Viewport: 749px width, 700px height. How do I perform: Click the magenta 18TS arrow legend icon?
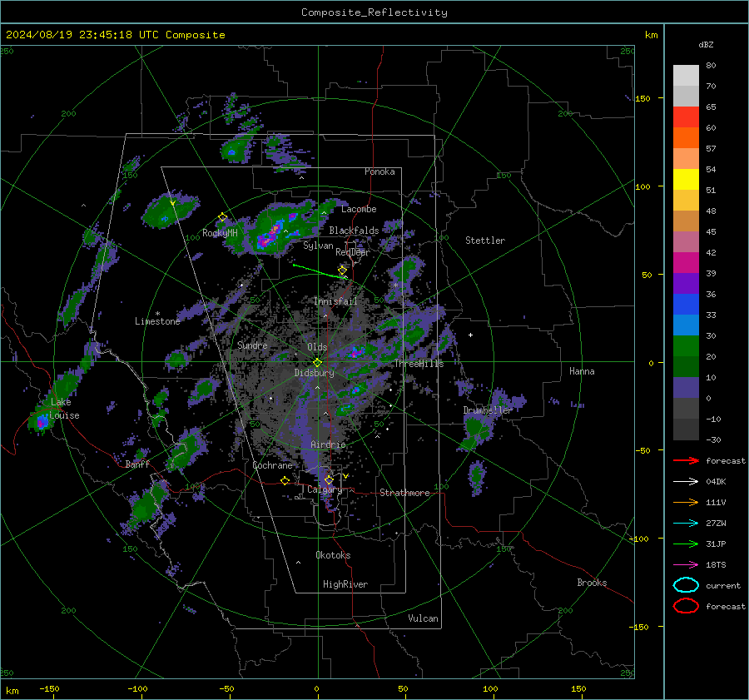pyautogui.click(x=686, y=565)
